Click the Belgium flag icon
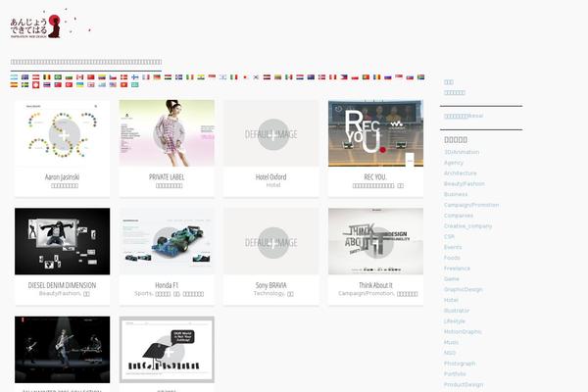The image size is (588, 392). (47, 77)
